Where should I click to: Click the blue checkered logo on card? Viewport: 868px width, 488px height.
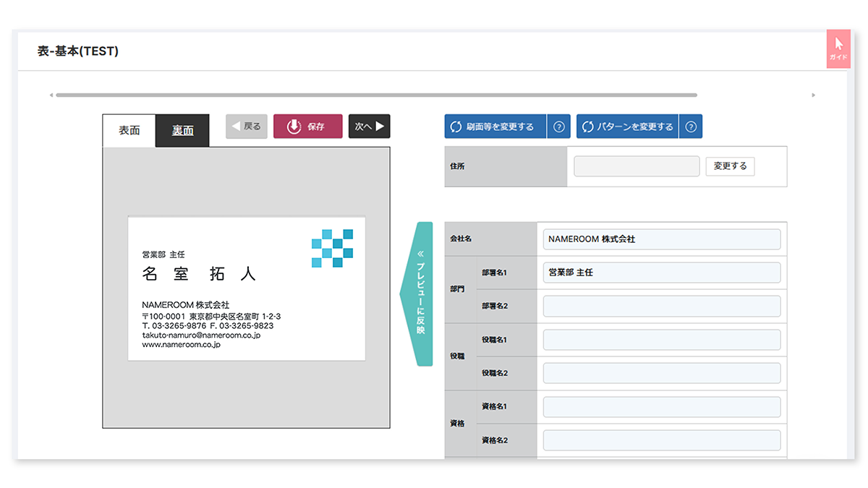pos(332,248)
